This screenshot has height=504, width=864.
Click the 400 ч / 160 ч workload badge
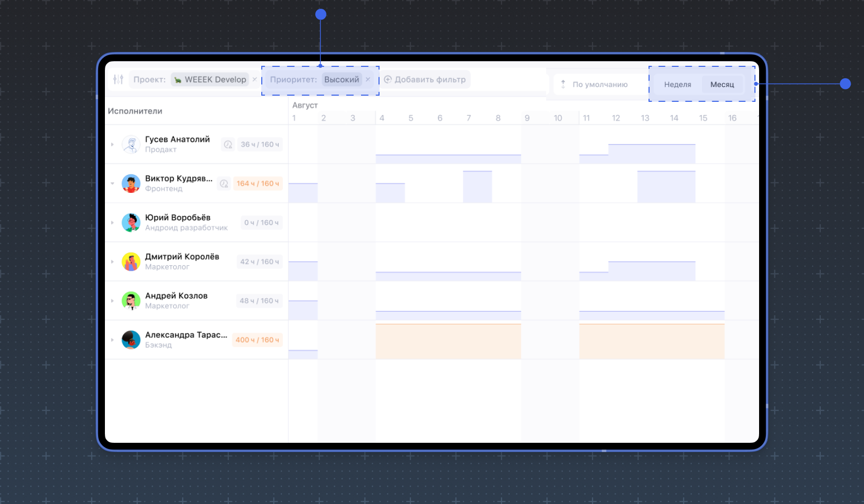click(x=257, y=340)
